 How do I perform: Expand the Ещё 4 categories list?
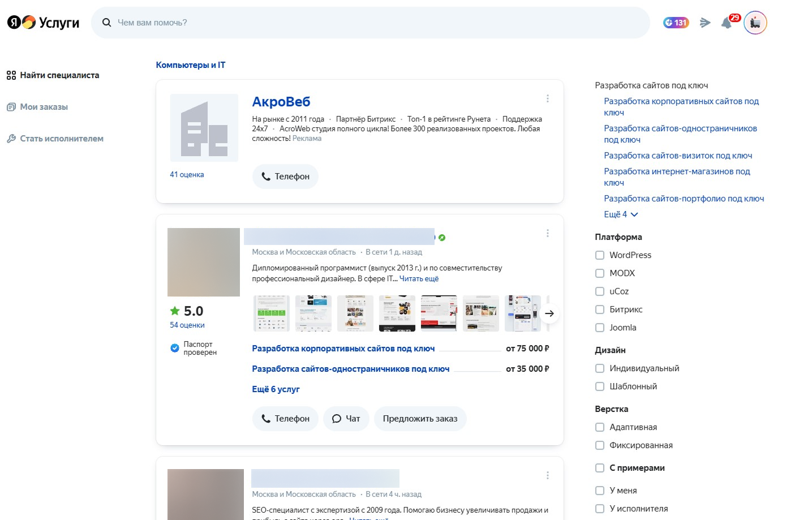(620, 214)
